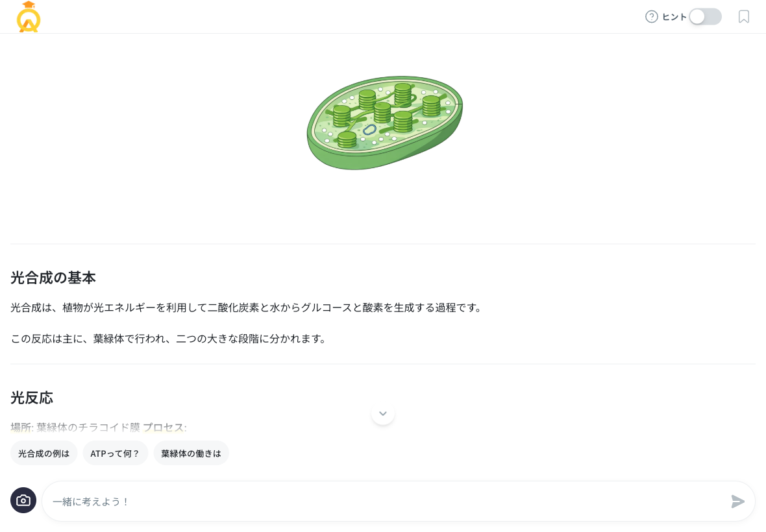Click the 光反応 section title
Image resolution: width=766 pixels, height=532 pixels.
click(x=32, y=398)
